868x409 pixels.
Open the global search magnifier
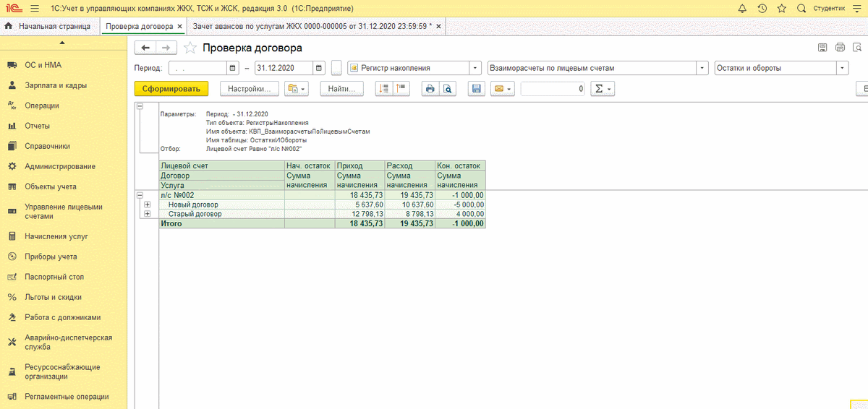point(801,8)
